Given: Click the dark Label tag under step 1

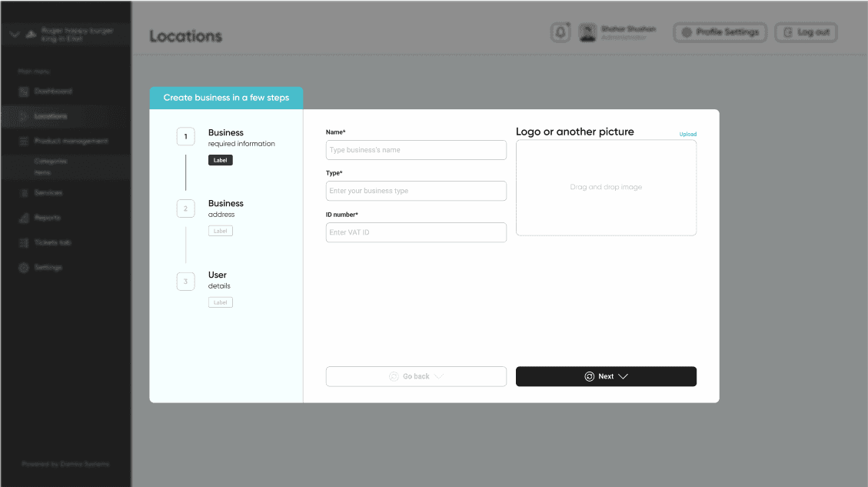Looking at the screenshot, I should (221, 160).
